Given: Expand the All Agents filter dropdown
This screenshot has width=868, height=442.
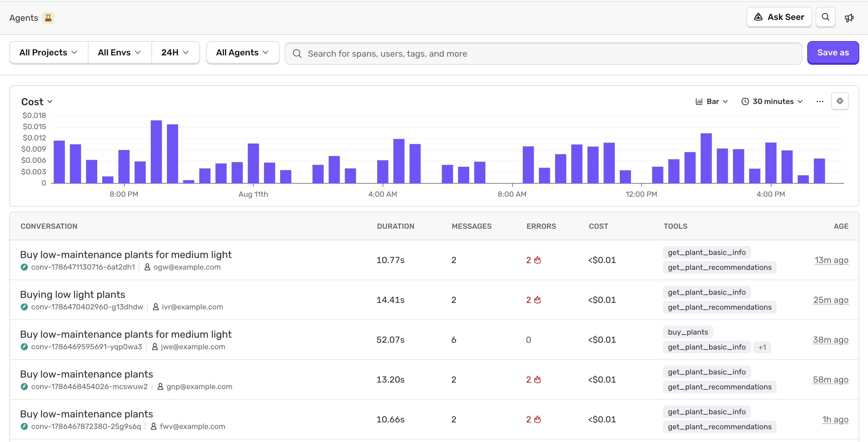Looking at the screenshot, I should point(243,53).
